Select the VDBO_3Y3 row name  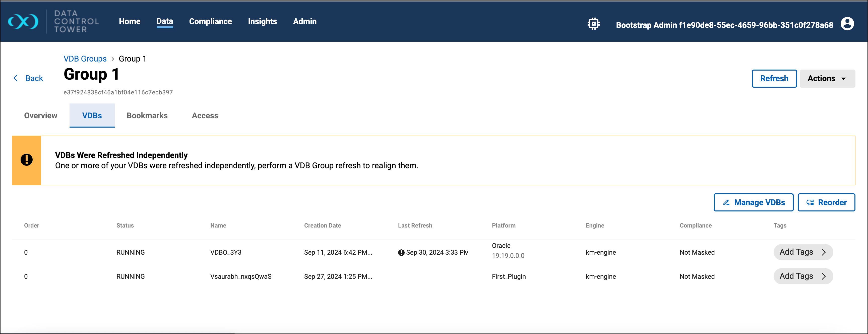click(226, 252)
